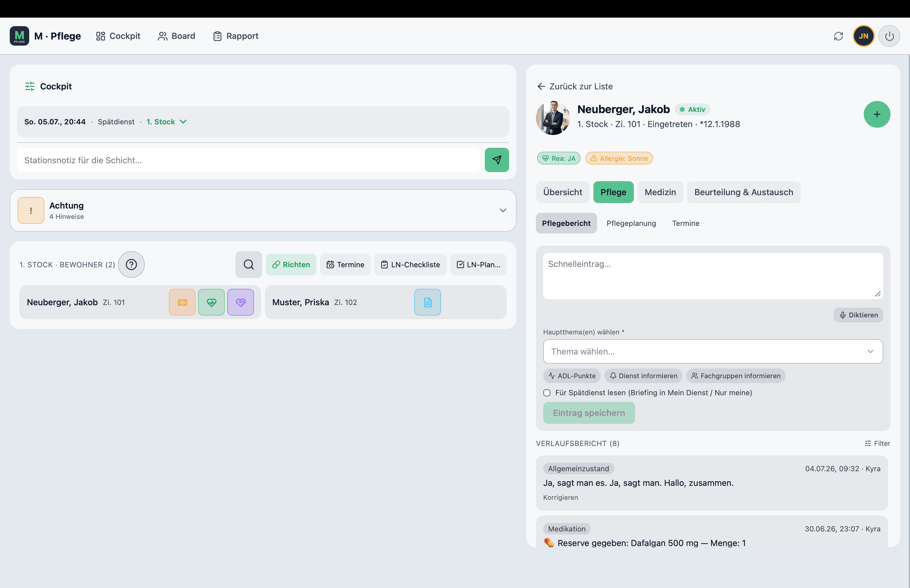Image resolution: width=910 pixels, height=588 pixels.
Task: Open the JN user avatar
Action: 863,36
